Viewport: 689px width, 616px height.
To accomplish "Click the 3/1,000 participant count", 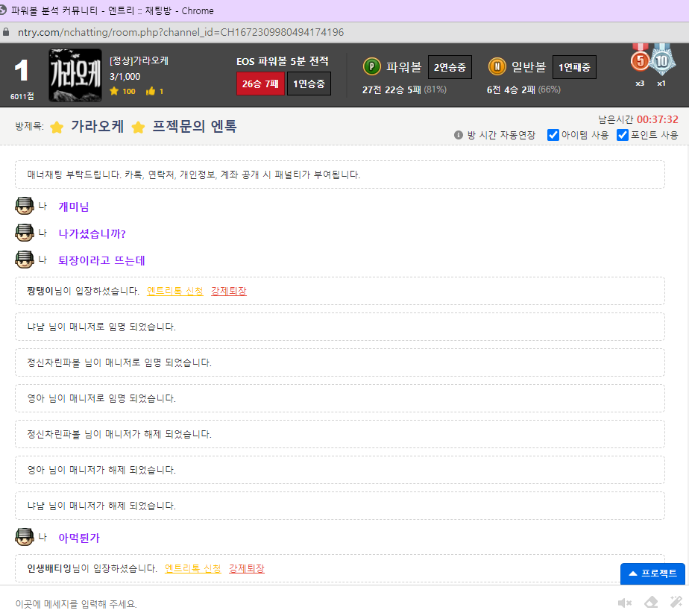I will [x=125, y=77].
